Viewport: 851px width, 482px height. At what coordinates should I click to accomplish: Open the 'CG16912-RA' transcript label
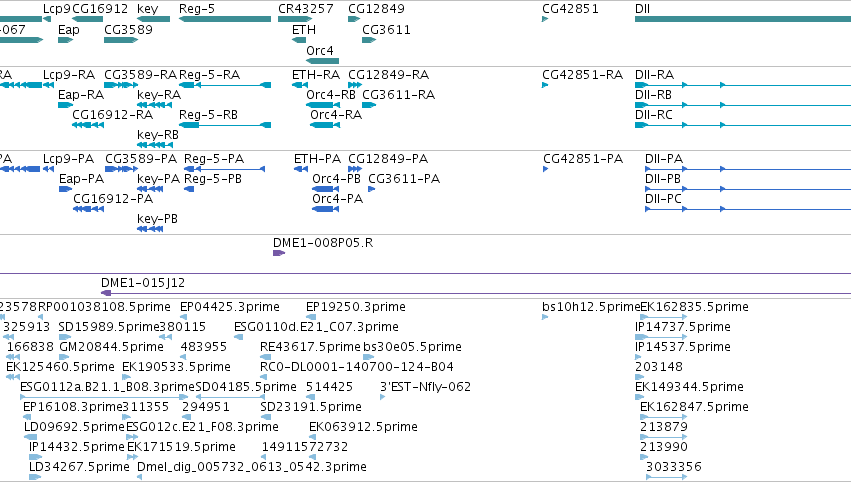(x=112, y=115)
